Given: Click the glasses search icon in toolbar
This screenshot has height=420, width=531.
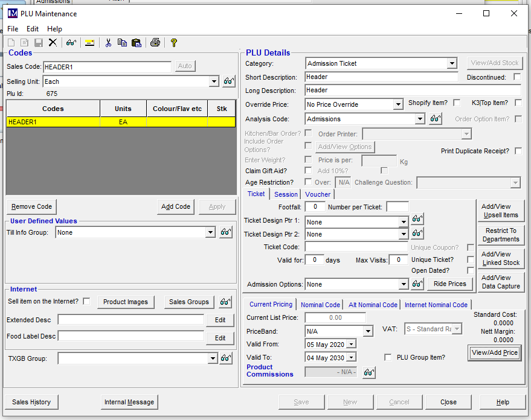Looking at the screenshot, I should (71, 42).
